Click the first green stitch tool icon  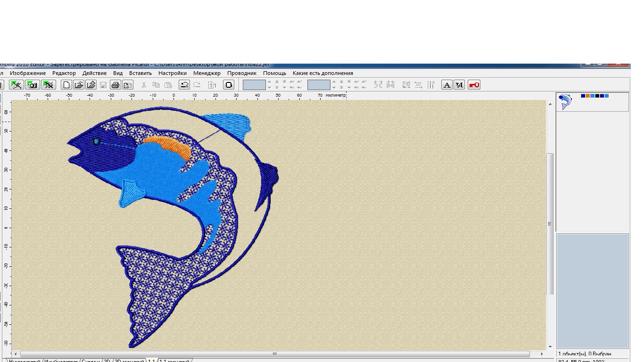click(x=17, y=85)
